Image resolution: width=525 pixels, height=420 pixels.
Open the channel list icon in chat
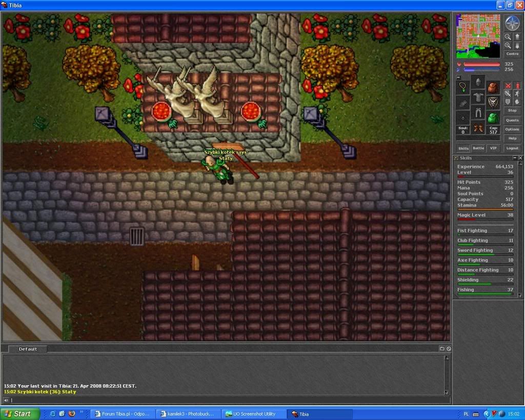tap(442, 349)
